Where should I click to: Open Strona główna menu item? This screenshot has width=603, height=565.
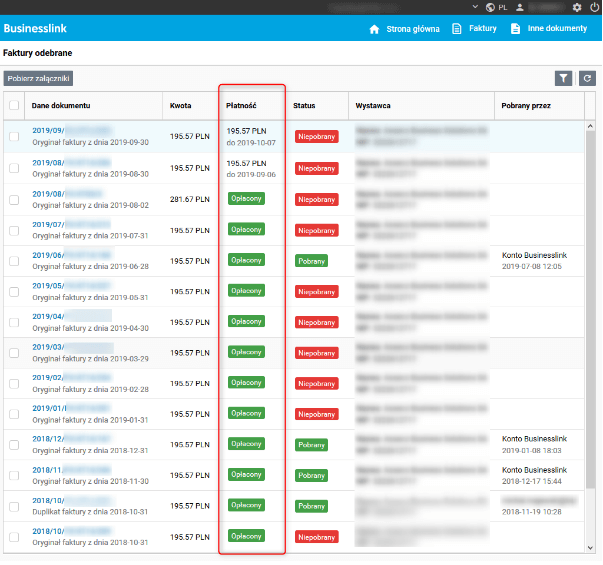coord(413,29)
